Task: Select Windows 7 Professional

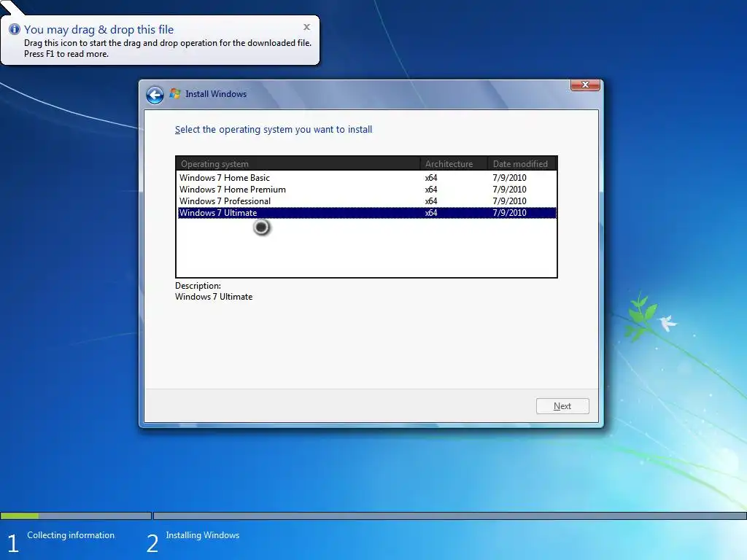Action: 367,201
